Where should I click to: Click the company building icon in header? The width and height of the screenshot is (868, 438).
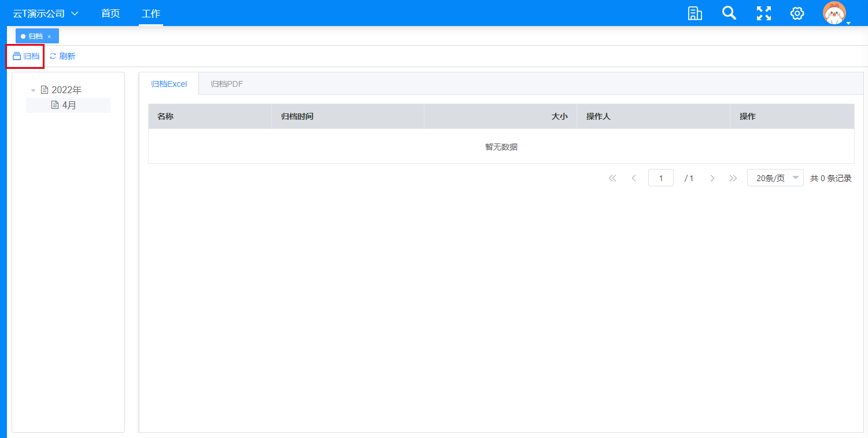695,13
